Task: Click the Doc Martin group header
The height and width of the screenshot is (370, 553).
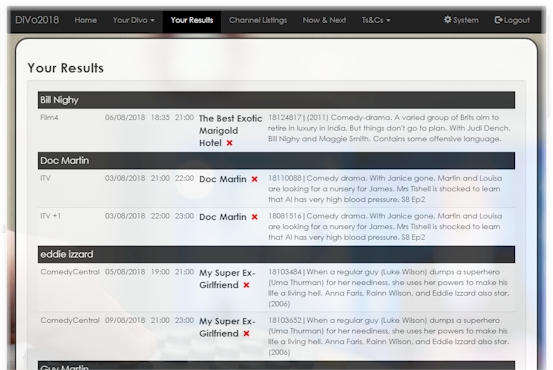Action: pyautogui.click(x=276, y=161)
